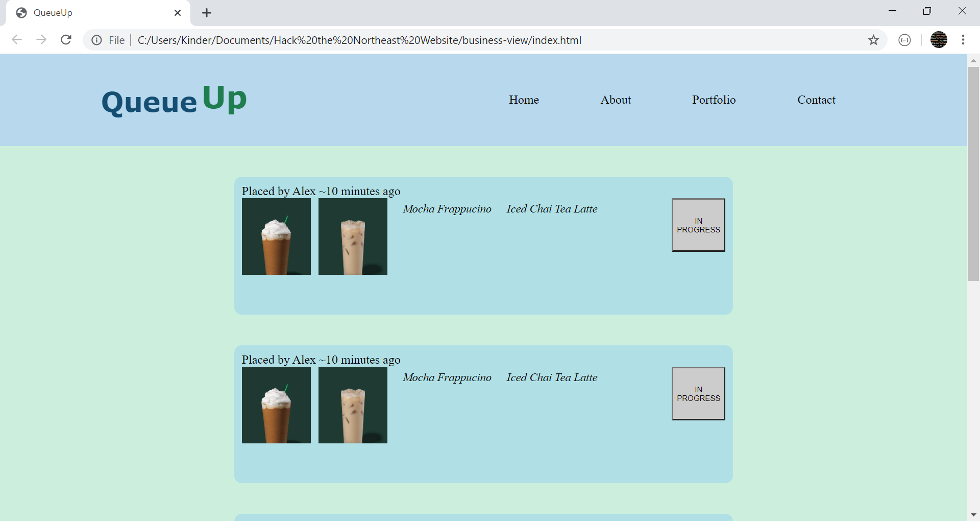This screenshot has height=521, width=980.
Task: Click the IN PROGRESS button on the second order
Action: pyautogui.click(x=698, y=393)
